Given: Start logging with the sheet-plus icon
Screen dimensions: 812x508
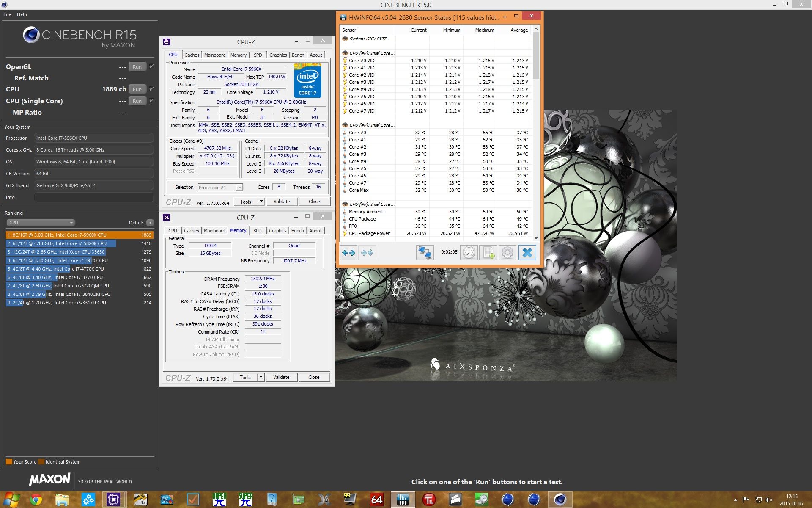Looking at the screenshot, I should [488, 253].
